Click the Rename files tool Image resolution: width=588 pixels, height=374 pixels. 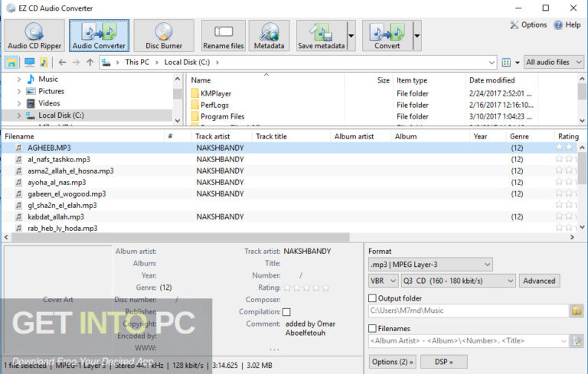224,36
